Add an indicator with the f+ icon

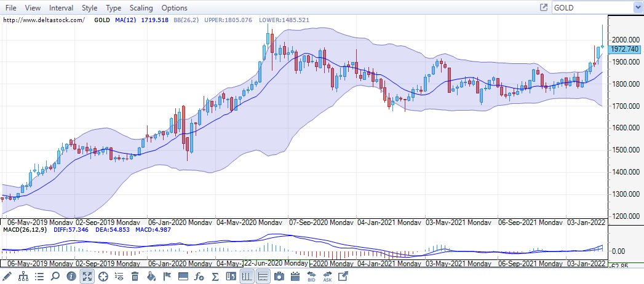(199, 276)
